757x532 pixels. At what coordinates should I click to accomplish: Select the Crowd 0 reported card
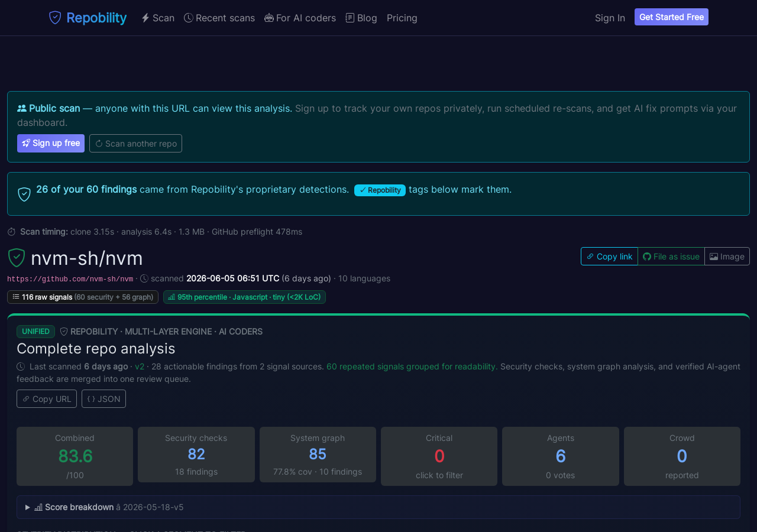pyautogui.click(x=682, y=456)
